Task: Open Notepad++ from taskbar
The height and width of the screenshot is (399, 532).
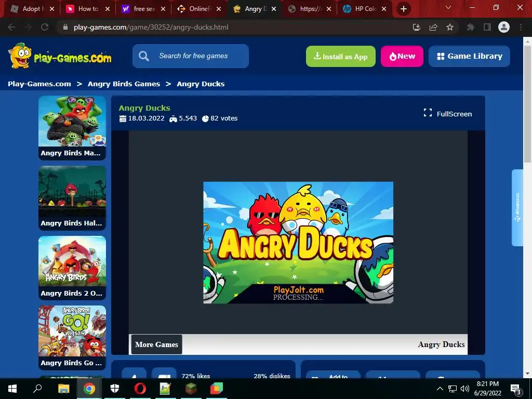Action: coord(166,389)
